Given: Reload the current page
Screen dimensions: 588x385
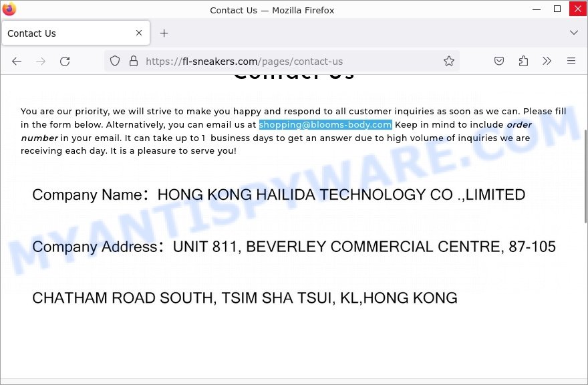Looking at the screenshot, I should pos(65,61).
